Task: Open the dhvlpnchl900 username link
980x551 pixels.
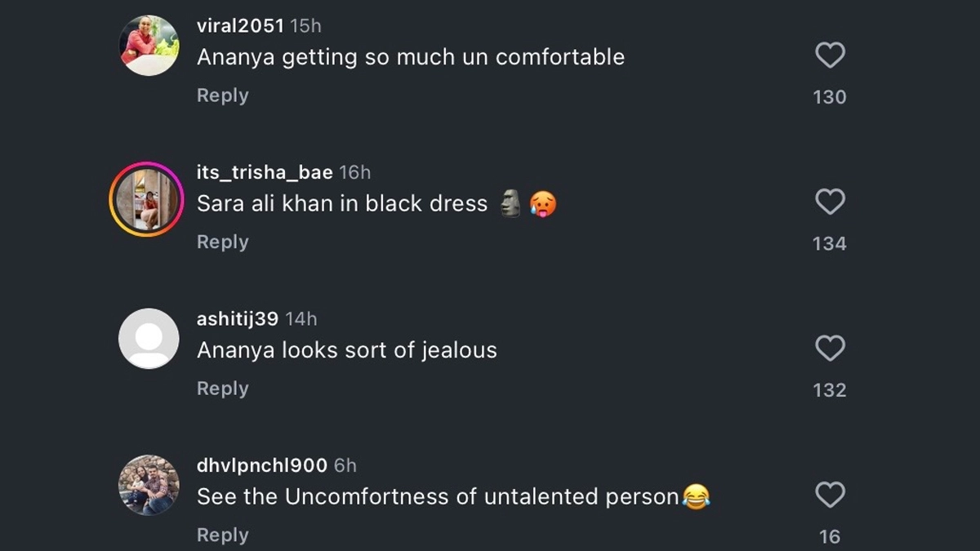Action: tap(262, 465)
